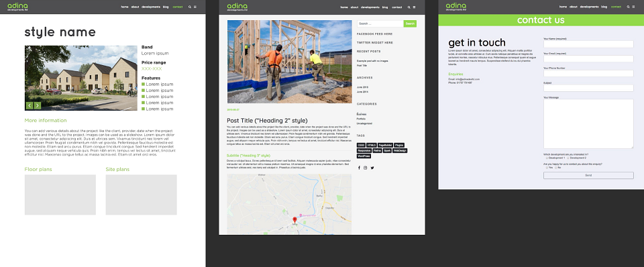Select the WebDesign tag

[x=400, y=151]
